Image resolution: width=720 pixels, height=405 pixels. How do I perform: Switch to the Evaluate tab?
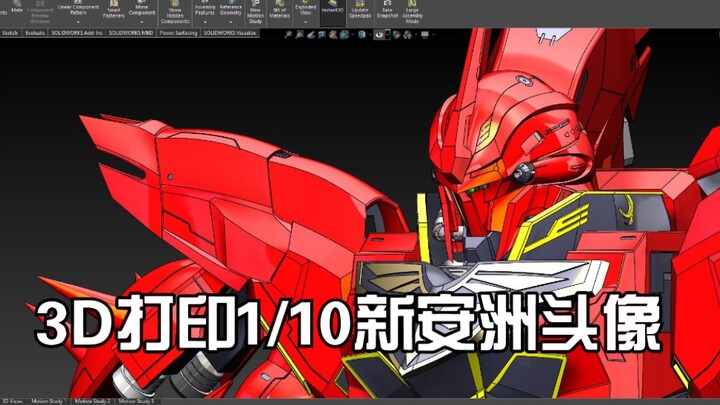[x=35, y=33]
